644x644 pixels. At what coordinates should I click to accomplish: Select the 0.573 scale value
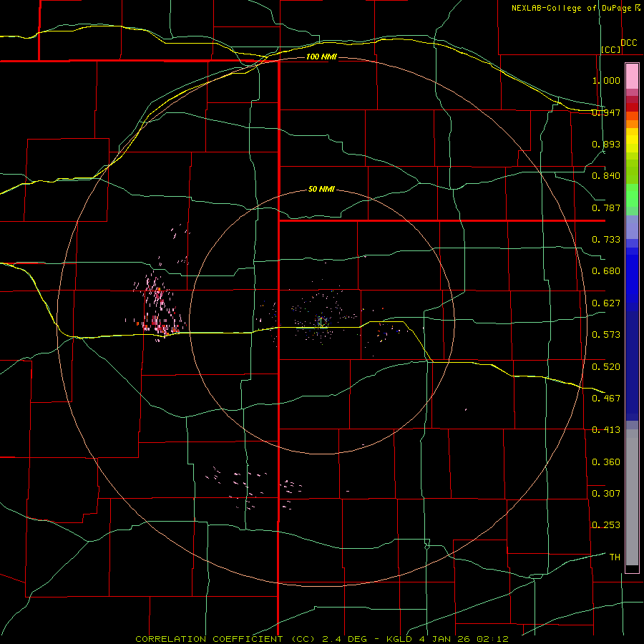pyautogui.click(x=606, y=335)
